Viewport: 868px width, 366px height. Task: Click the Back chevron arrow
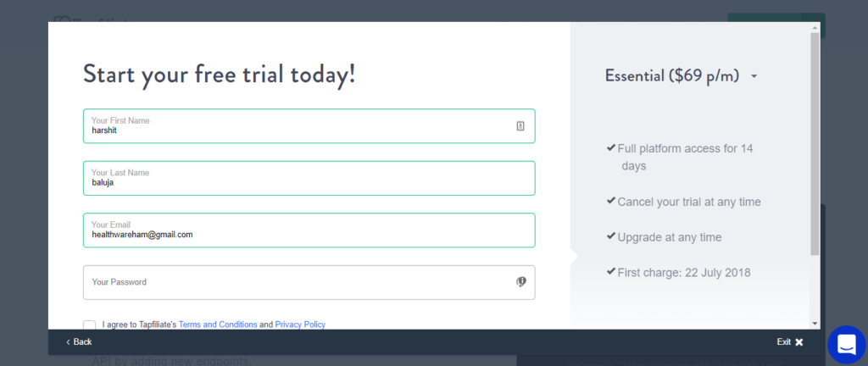(68, 342)
